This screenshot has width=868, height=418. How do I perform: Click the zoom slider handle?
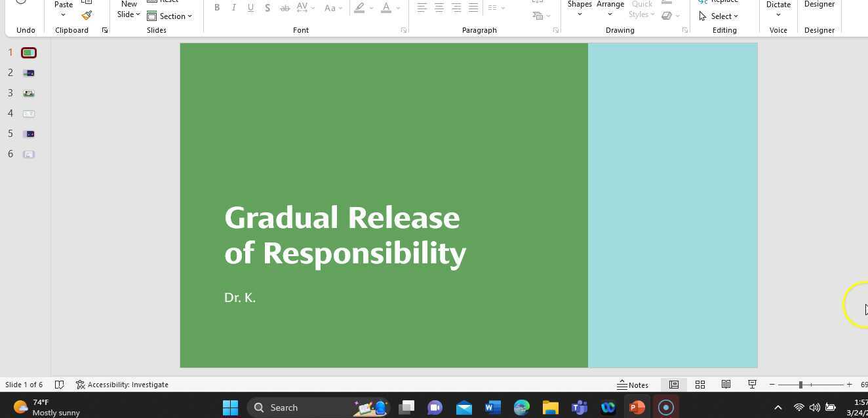(x=800, y=385)
